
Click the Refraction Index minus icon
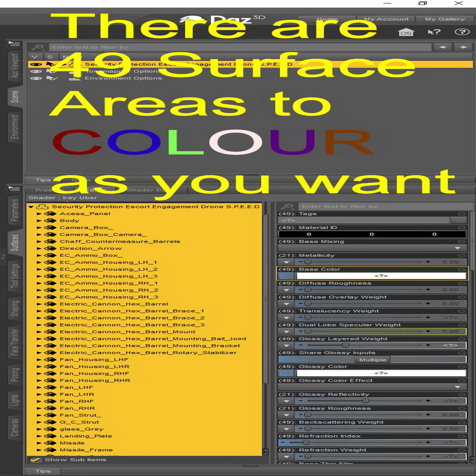[x=283, y=442]
